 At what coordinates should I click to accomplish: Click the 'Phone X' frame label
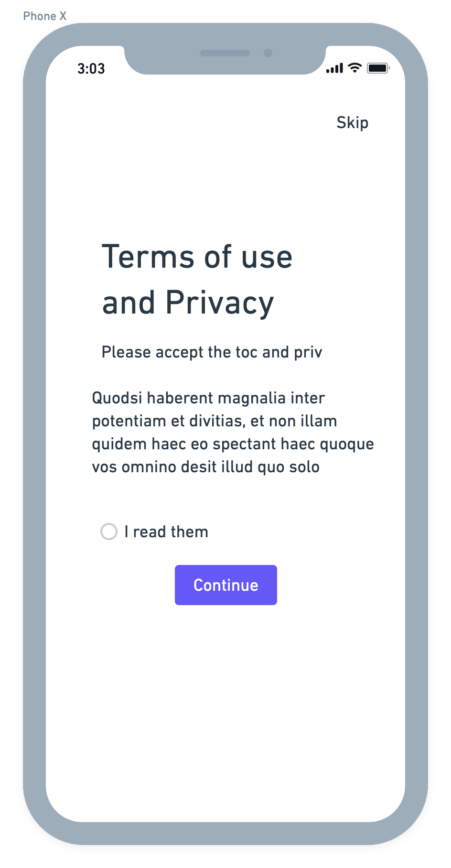coord(45,16)
